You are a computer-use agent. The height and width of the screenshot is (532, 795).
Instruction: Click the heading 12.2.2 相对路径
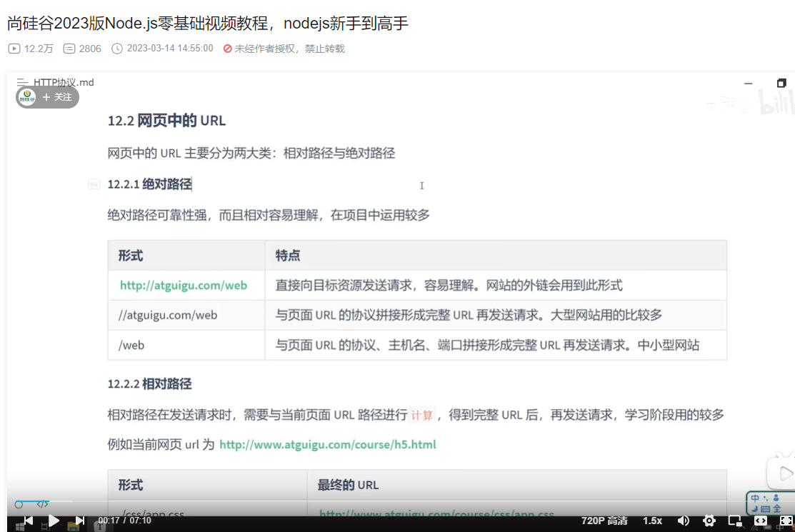(x=149, y=383)
